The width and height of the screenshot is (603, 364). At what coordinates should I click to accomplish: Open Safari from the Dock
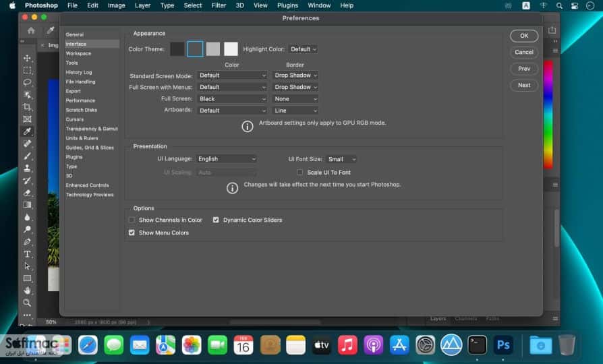point(88,344)
